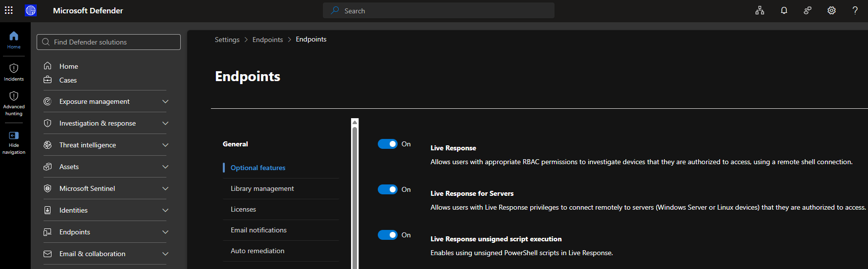Open Advanced hunting in the left rail
The image size is (868, 269).
coord(14,103)
